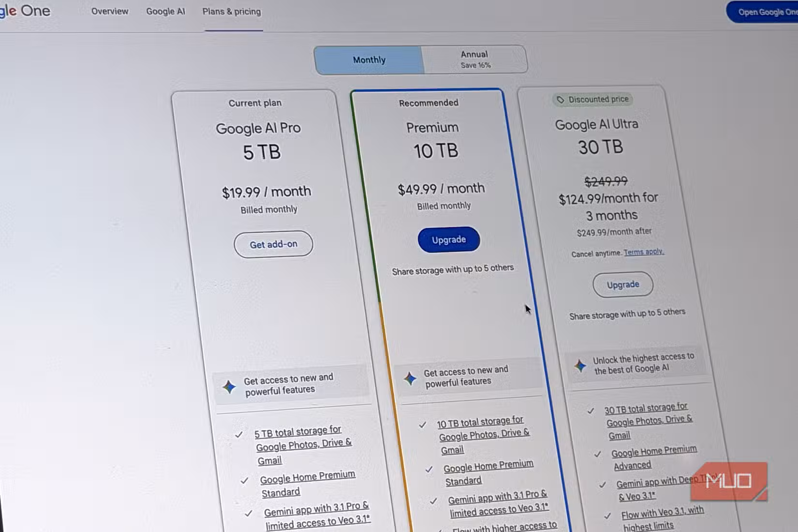798x532 pixels.
Task: Click checkmark beside 5 TB total storage
Action: [239, 435]
